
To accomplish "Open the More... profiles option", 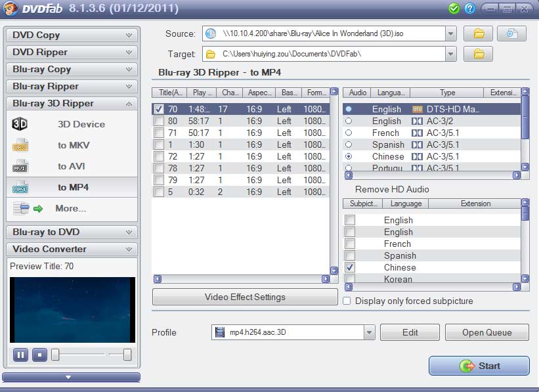I will (71, 208).
